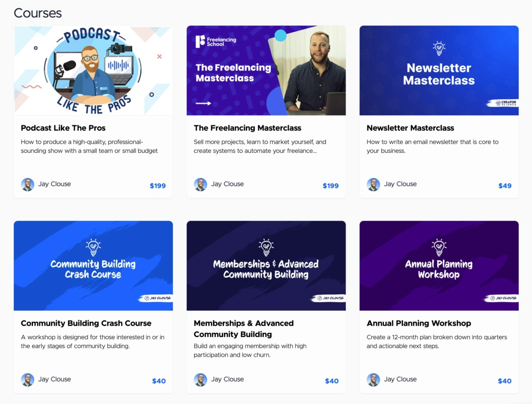Open Memberships & Advanced Community Building title

click(244, 329)
